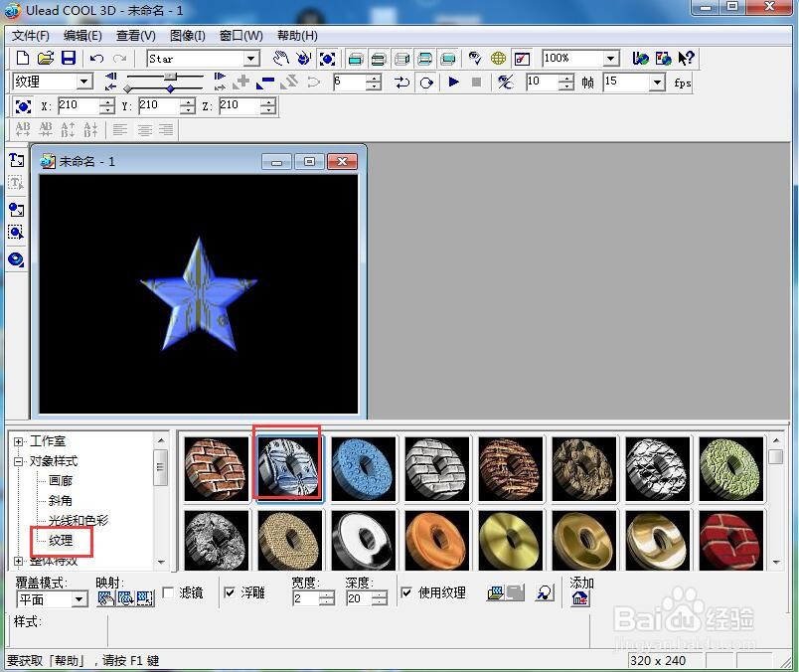Undo the last action

click(x=96, y=59)
